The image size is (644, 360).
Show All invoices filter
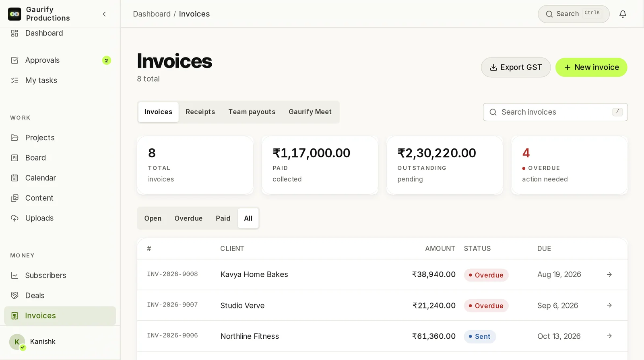pyautogui.click(x=248, y=218)
